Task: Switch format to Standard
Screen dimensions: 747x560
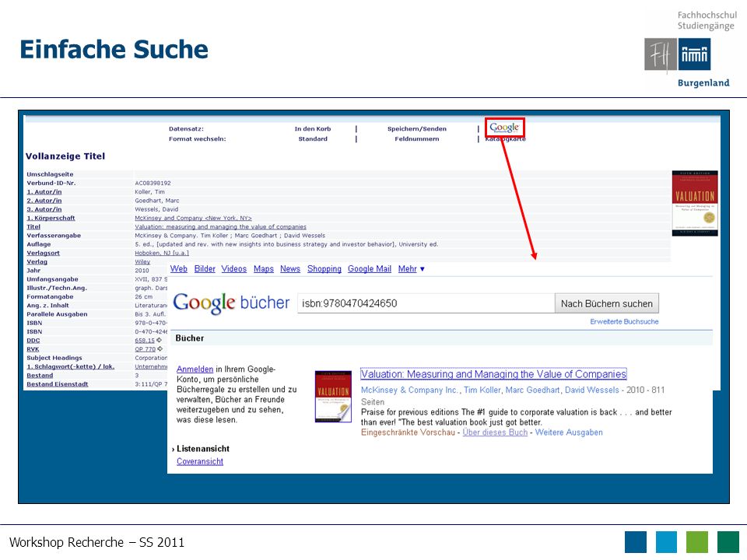Action: [313, 139]
